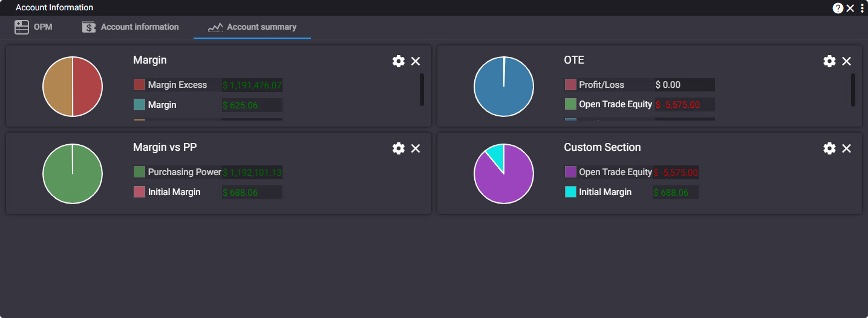868x318 pixels.
Task: Click the green Purchasing Power swatch
Action: [x=139, y=172]
